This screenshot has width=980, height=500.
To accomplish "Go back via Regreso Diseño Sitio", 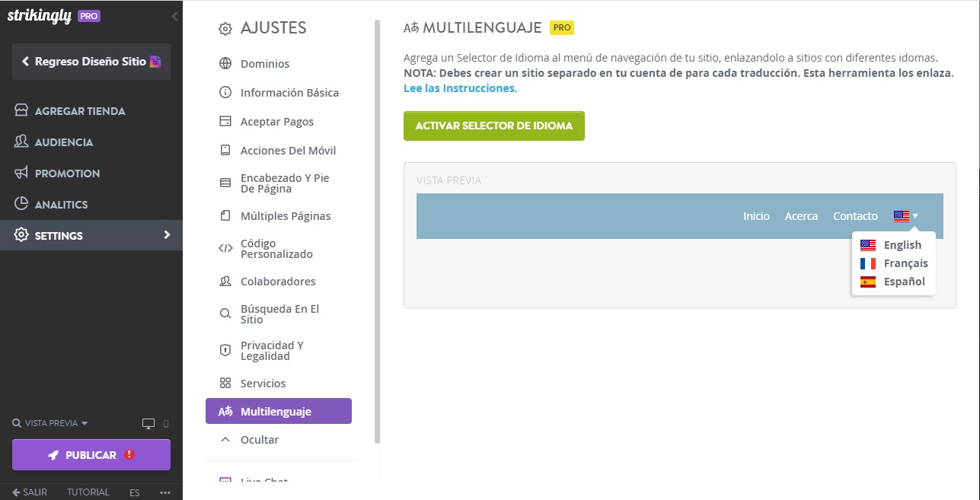I will click(x=91, y=62).
